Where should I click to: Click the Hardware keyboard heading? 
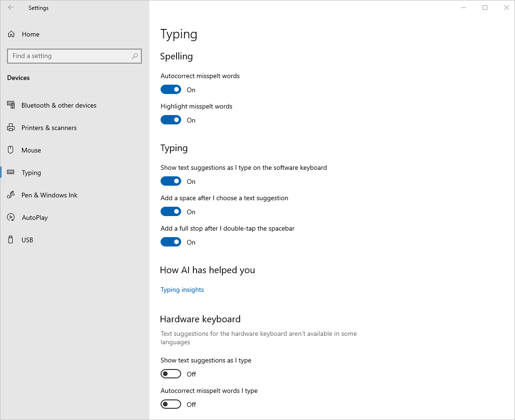point(200,319)
